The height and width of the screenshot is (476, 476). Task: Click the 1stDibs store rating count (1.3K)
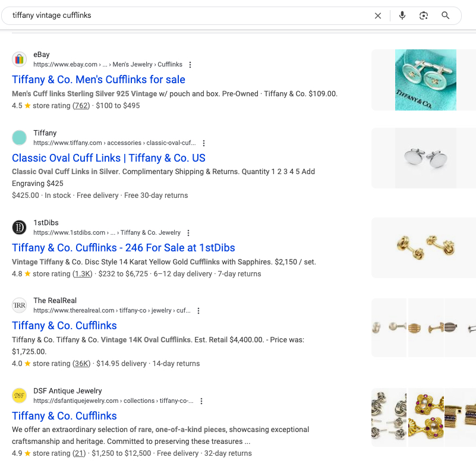click(x=82, y=274)
